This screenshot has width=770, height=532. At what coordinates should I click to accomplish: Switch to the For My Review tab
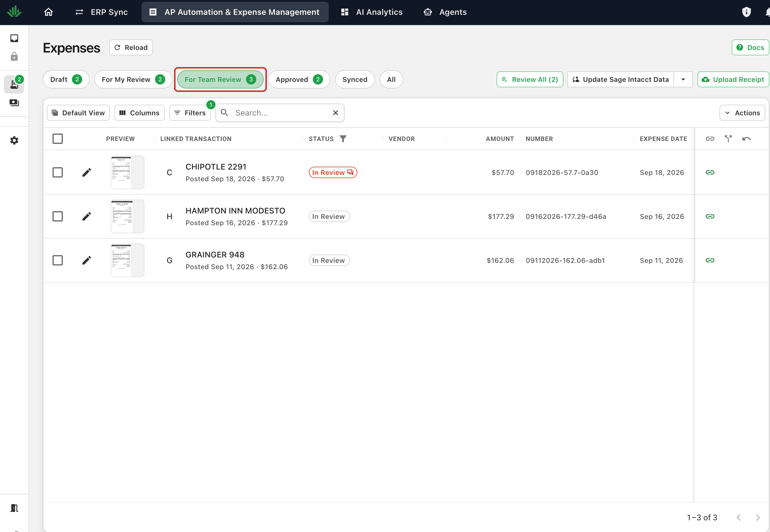click(x=133, y=80)
